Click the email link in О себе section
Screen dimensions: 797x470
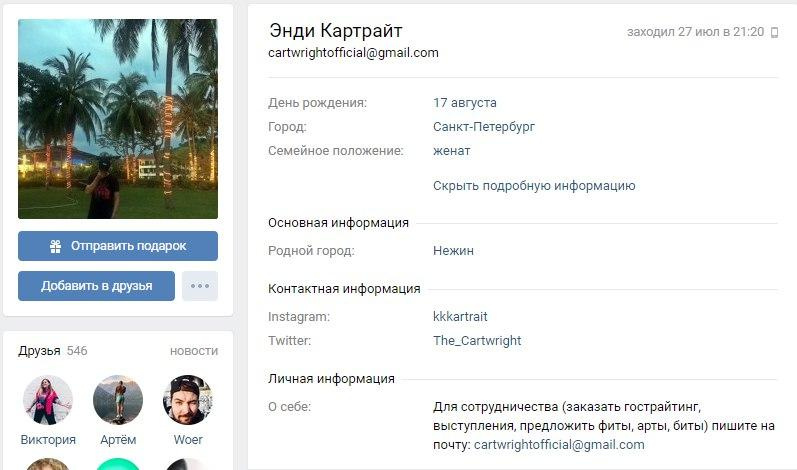(559, 445)
